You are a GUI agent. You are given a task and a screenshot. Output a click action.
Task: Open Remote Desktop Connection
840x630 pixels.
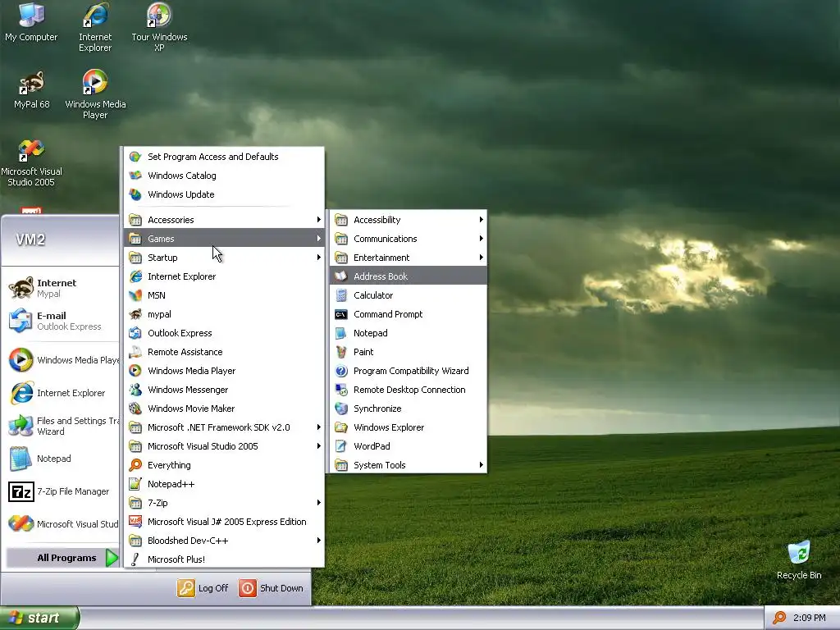click(409, 390)
